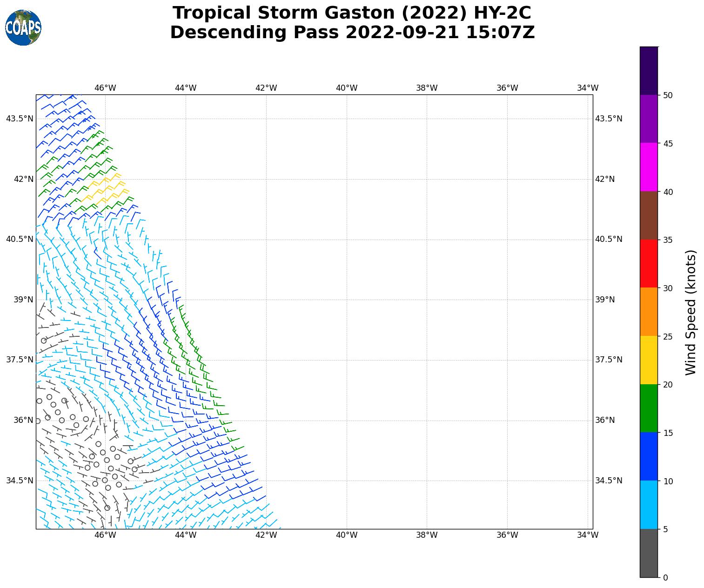704x588 pixels.
Task: Click the gray 0–5 knots colorbar segment
Action: tap(649, 553)
